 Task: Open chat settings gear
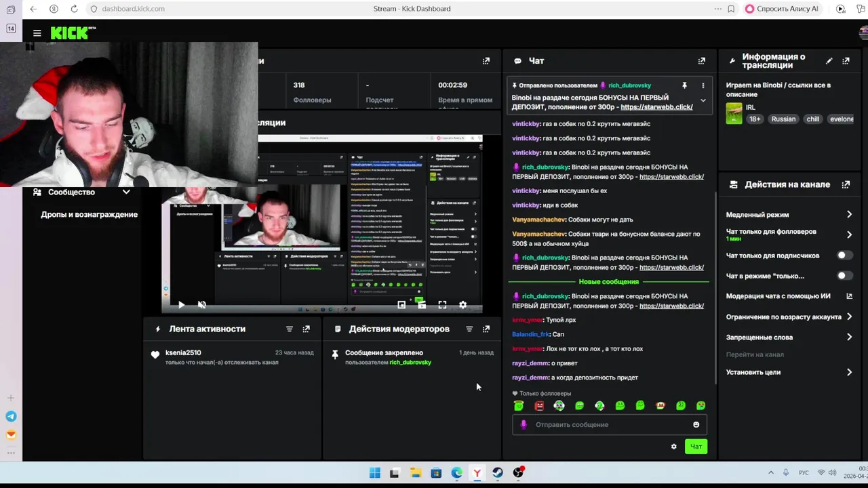[x=673, y=447]
